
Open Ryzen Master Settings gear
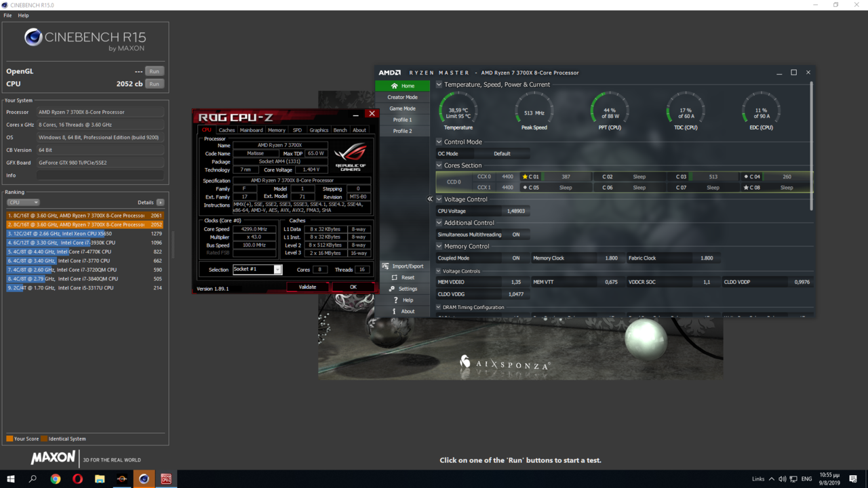392,289
